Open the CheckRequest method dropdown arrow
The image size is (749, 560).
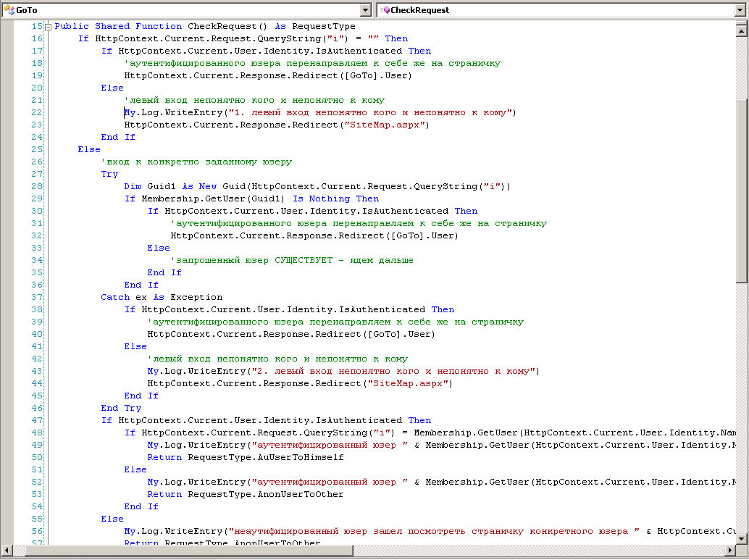pos(740,10)
